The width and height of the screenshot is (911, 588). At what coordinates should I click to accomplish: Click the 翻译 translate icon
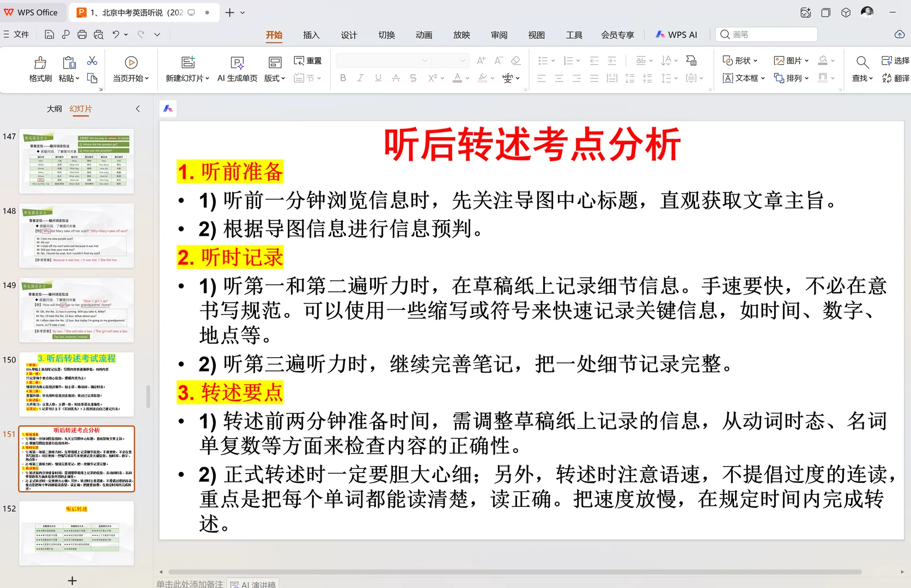[x=896, y=78]
